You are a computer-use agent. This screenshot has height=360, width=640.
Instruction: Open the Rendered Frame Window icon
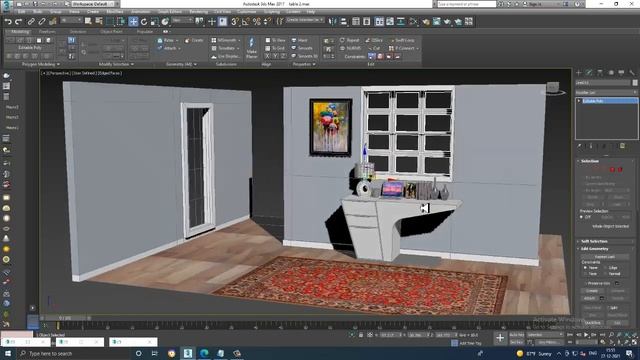click(x=437, y=22)
